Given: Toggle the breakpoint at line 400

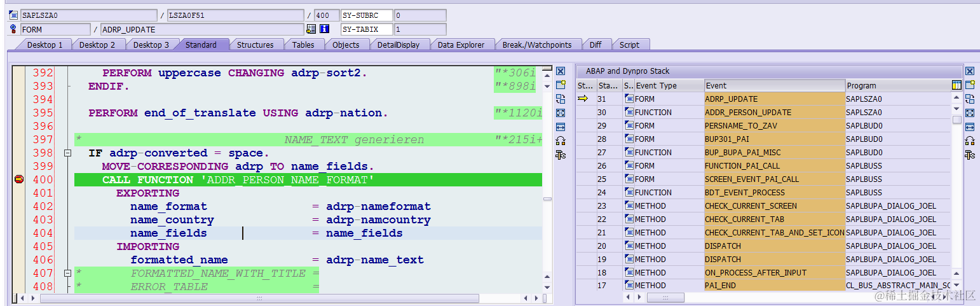Looking at the screenshot, I should [x=18, y=179].
